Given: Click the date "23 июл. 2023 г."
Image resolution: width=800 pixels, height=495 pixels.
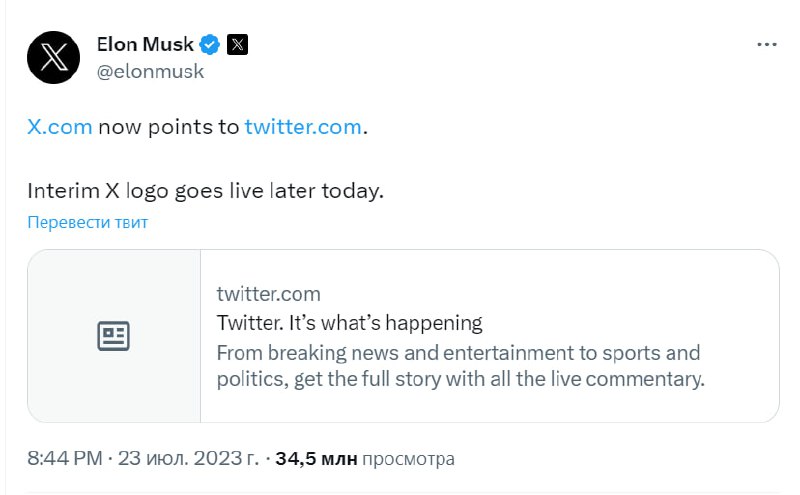Looking at the screenshot, I should pos(188,459).
